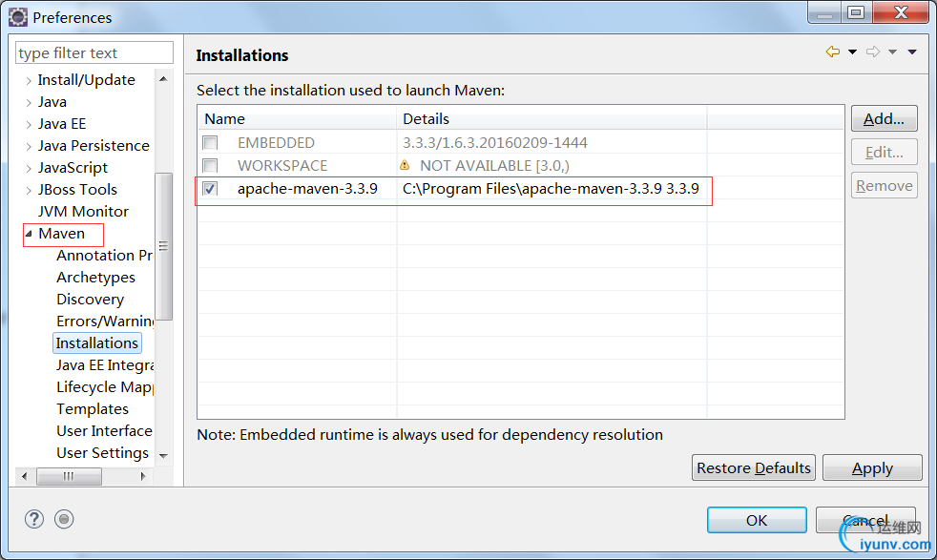Open the forward history dropdown arrow
This screenshot has height=560, width=937.
tap(893, 52)
